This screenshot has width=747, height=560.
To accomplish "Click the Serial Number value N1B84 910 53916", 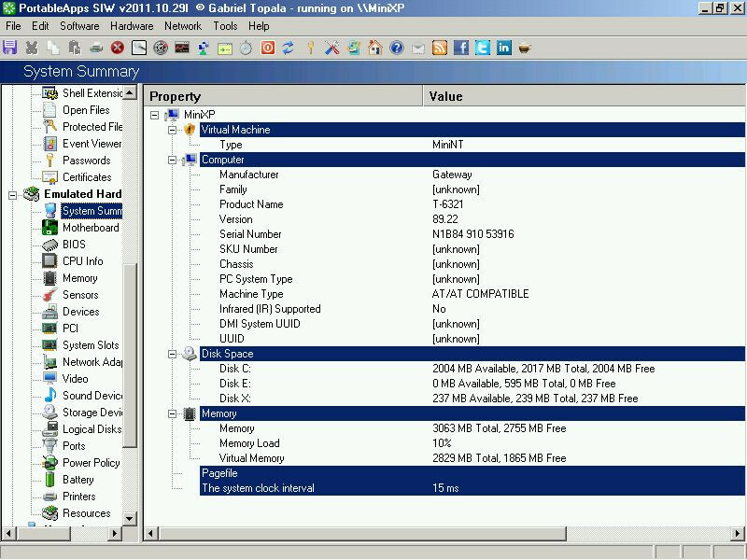I will [473, 234].
